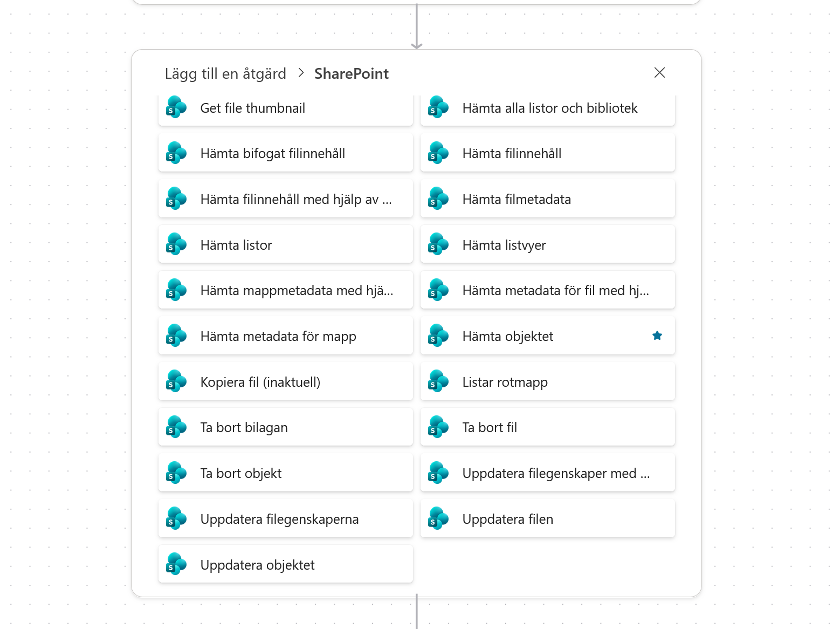Click the SharePoint icon beside Uppdatera objektet
Image resolution: width=840 pixels, height=629 pixels.
pyautogui.click(x=176, y=564)
